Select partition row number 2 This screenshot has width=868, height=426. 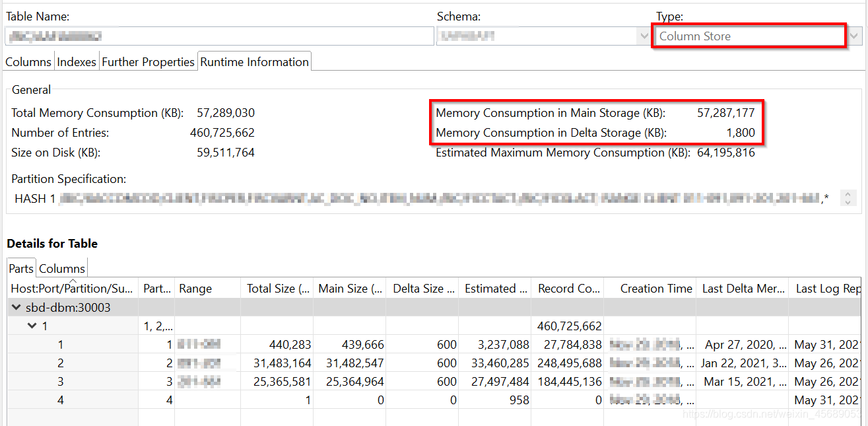(60, 363)
